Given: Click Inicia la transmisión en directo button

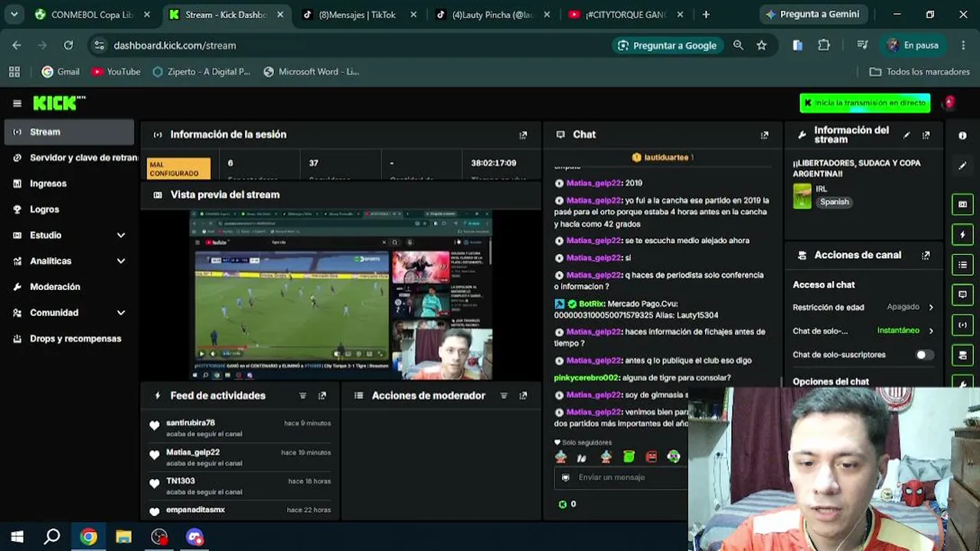Looking at the screenshot, I should (x=864, y=103).
